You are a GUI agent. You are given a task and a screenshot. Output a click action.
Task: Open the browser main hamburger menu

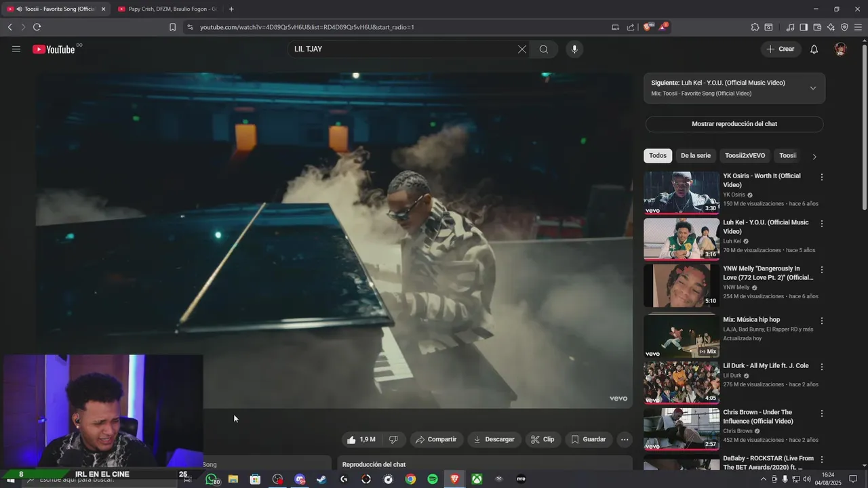[859, 27]
